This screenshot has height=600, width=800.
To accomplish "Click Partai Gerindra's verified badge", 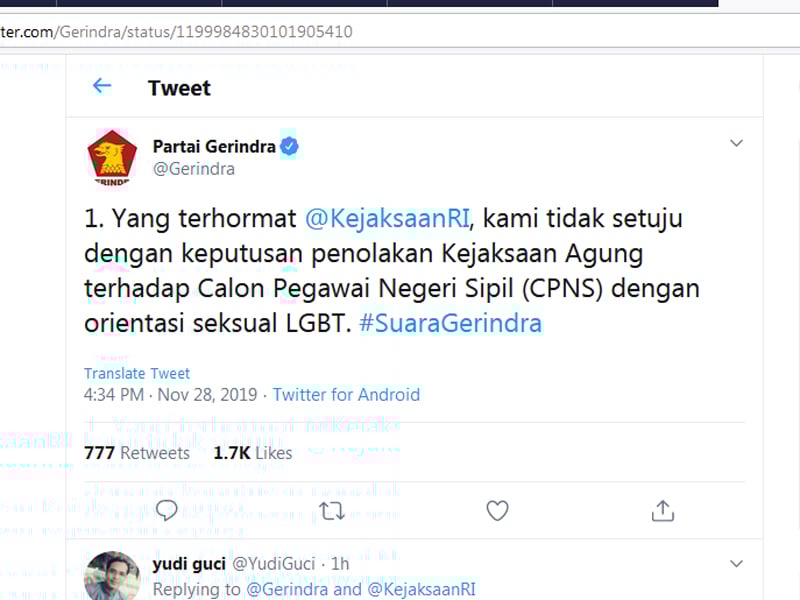I will tap(289, 145).
